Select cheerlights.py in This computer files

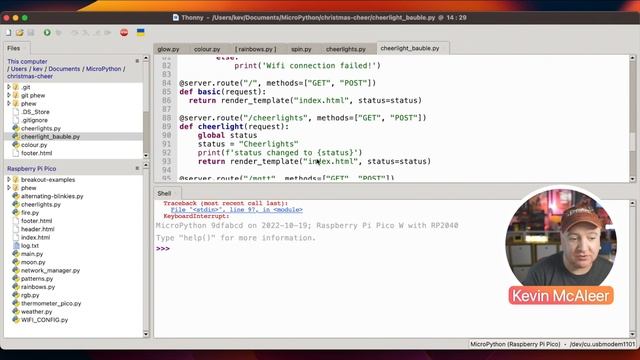point(40,128)
